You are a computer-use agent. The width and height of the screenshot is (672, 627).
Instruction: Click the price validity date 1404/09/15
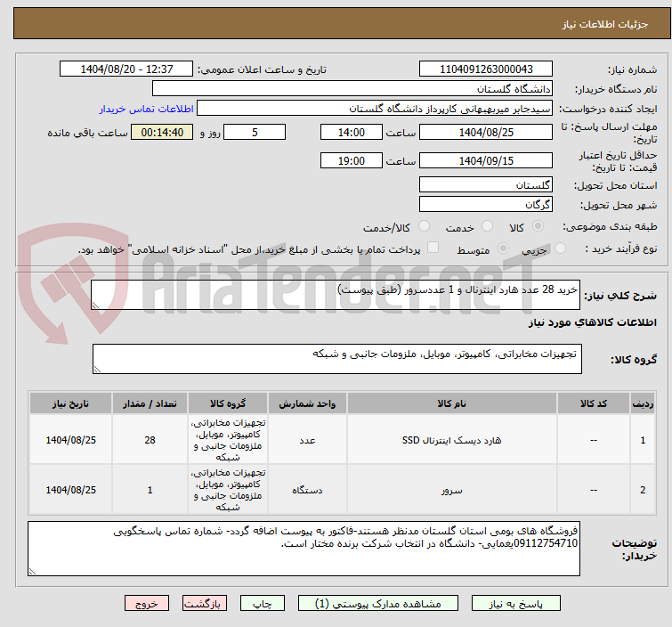tap(486, 161)
